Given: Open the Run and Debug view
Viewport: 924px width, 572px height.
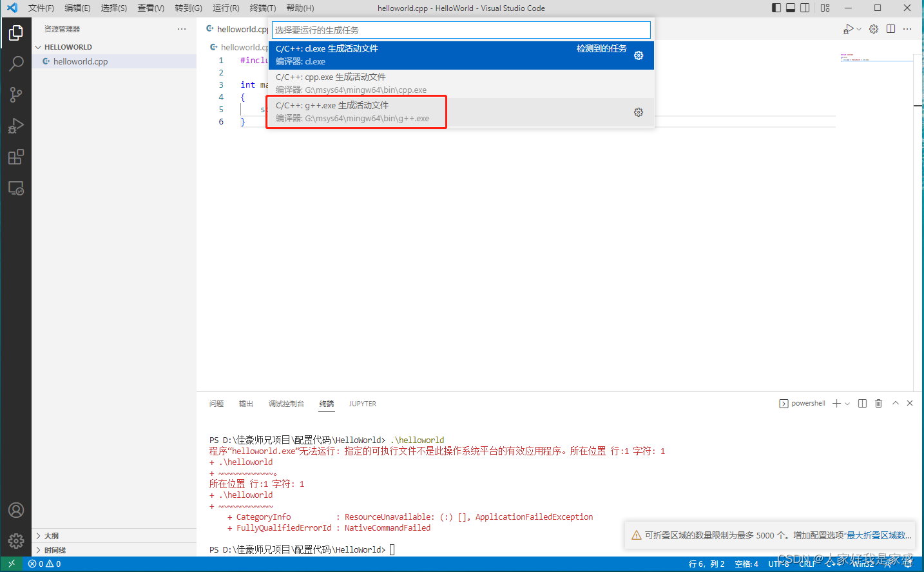Looking at the screenshot, I should [16, 126].
